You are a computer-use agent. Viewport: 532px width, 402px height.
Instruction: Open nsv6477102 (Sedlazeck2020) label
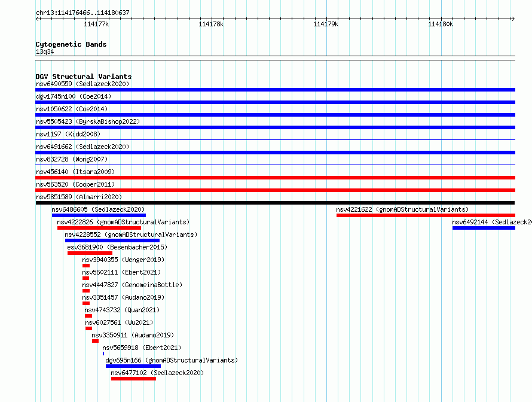coord(157,373)
